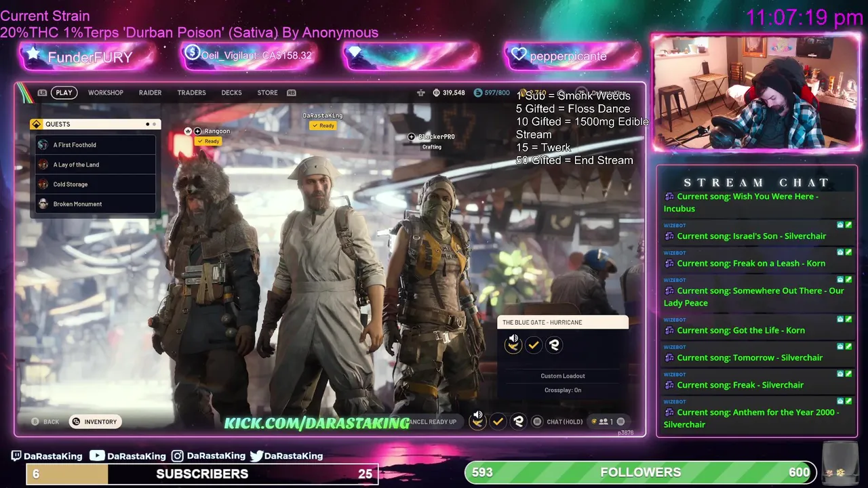Click the BACK button
The height and width of the screenshot is (488, 868).
pos(45,422)
